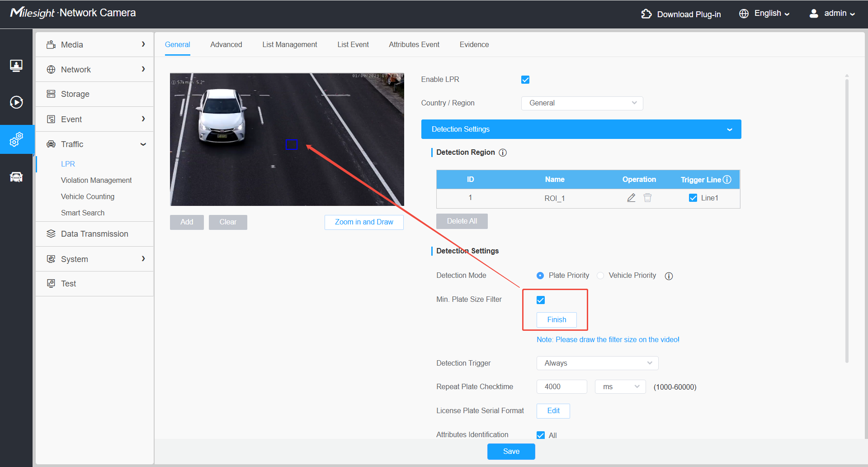The image size is (868, 467).
Task: Click the Save button
Action: pos(511,452)
